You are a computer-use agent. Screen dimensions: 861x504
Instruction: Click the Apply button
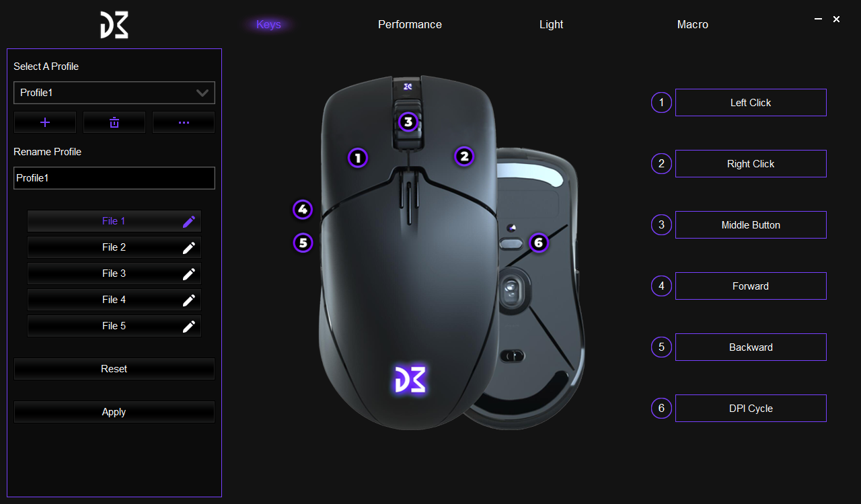114,412
